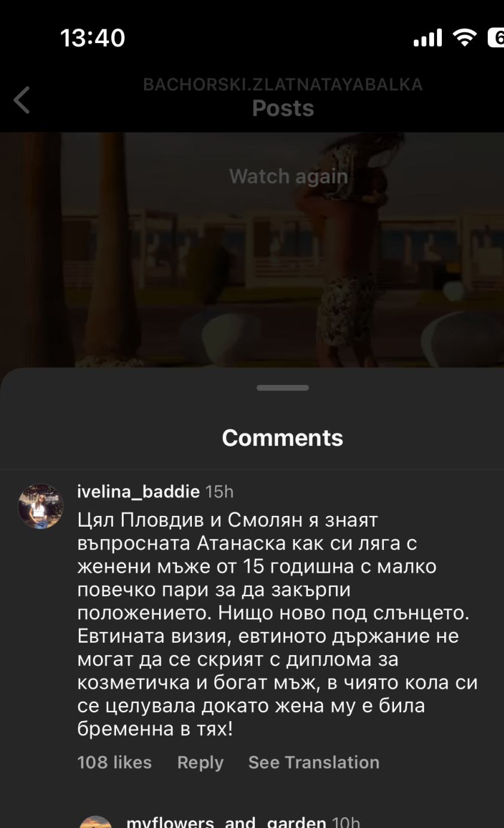
Task: Grab the comments sheet drag handle
Action: pos(283,388)
